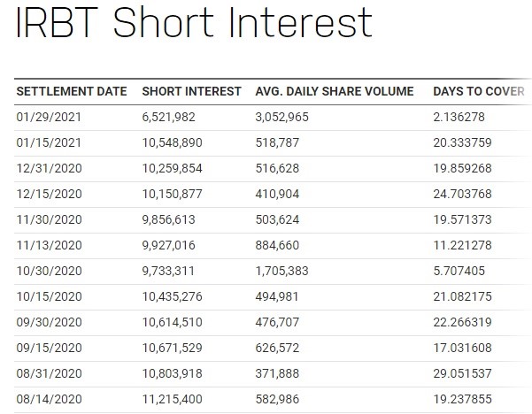The width and height of the screenshot is (532, 414).
Task: Select the 503,624 average volume cell
Action: tap(277, 219)
